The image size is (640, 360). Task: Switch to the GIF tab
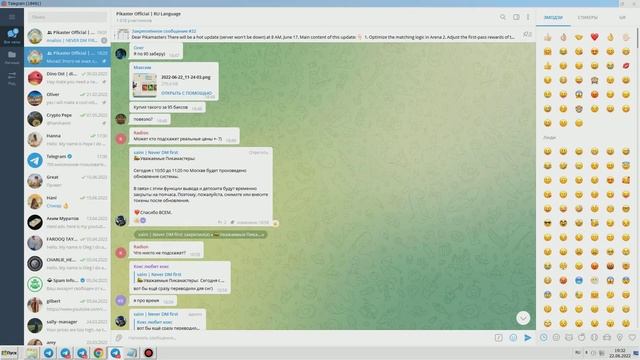[622, 18]
